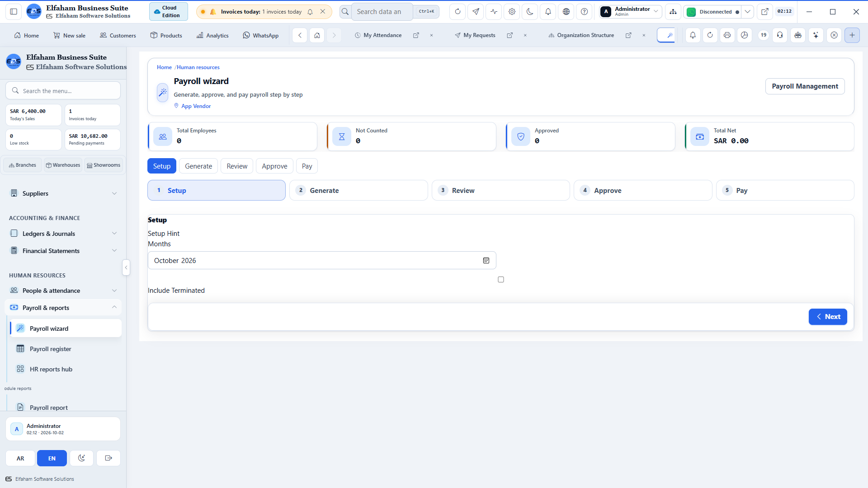Open the help question mark icon
Viewport: 868px width, 488px height.
coord(584,12)
